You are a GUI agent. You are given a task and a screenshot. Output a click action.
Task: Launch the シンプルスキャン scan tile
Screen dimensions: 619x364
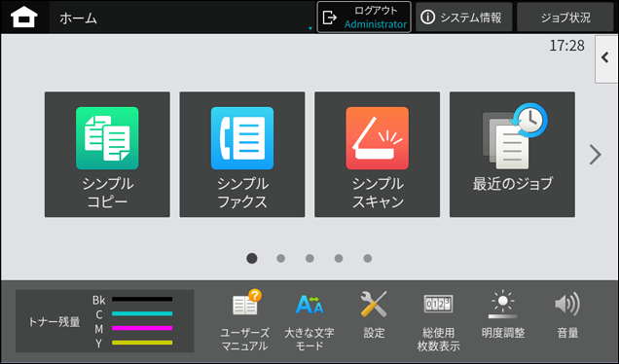pyautogui.click(x=377, y=155)
